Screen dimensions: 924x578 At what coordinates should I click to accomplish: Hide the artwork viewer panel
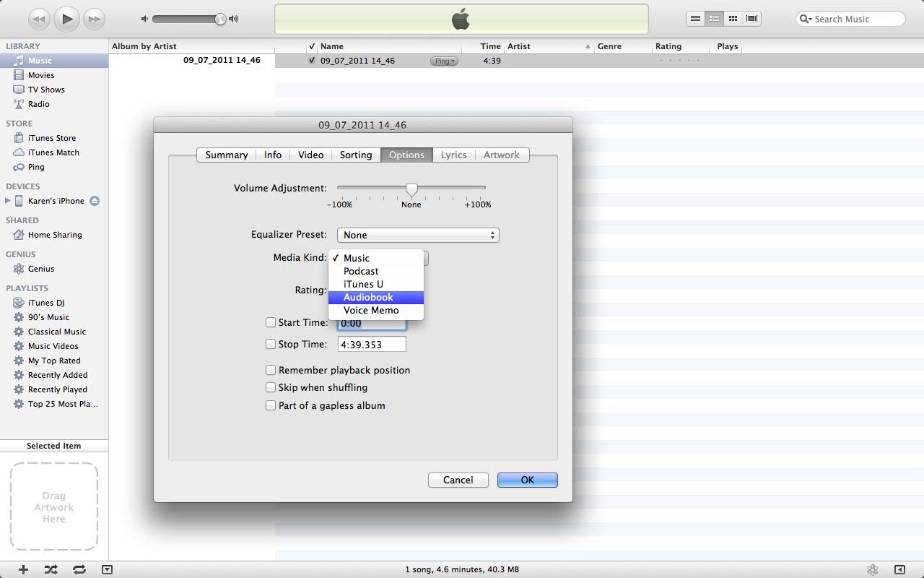pyautogui.click(x=107, y=569)
